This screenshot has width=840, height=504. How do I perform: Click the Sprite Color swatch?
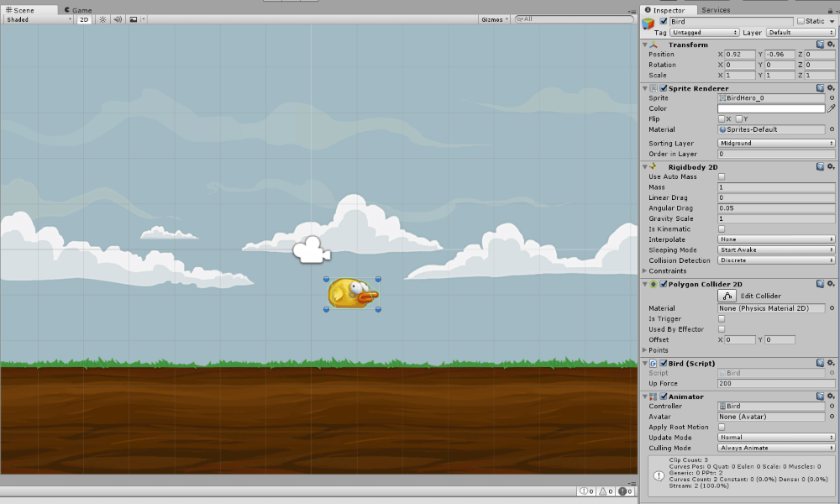(771, 108)
